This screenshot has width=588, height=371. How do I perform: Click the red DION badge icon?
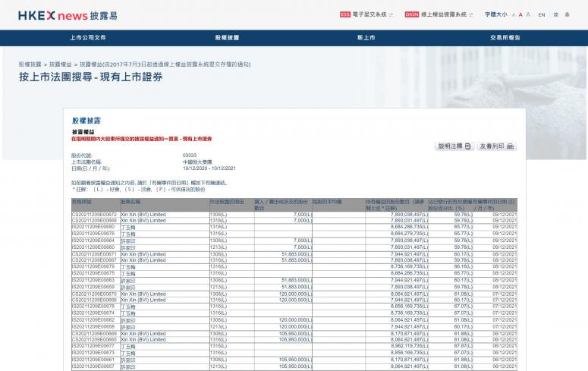click(x=412, y=14)
